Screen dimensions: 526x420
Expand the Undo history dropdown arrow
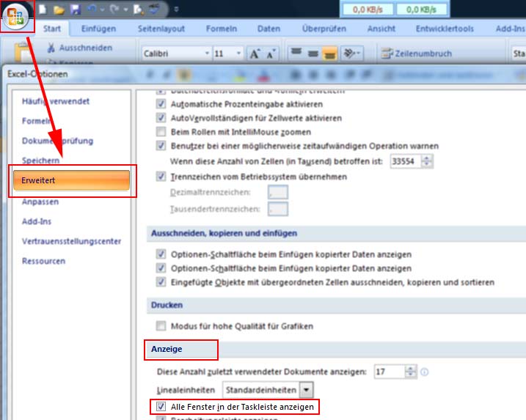click(x=102, y=10)
